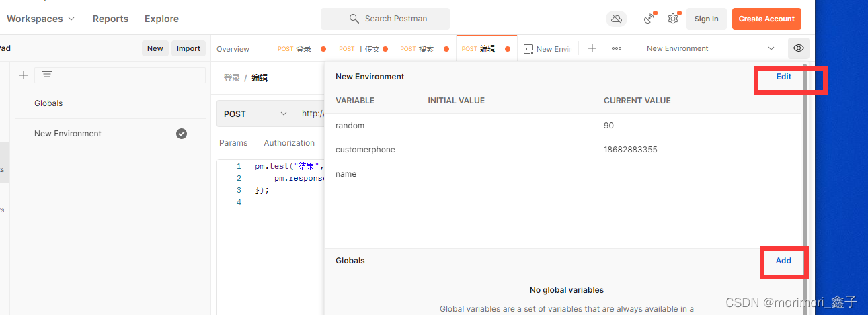This screenshot has width=868, height=315.
Task: Click current value 18682883355
Action: [x=630, y=150]
